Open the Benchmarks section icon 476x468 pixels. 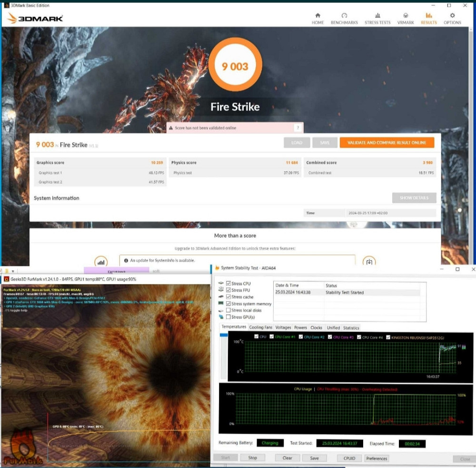click(344, 16)
